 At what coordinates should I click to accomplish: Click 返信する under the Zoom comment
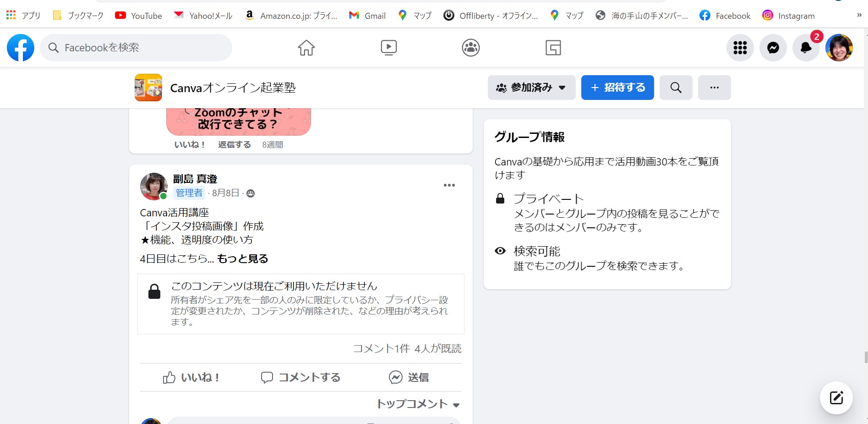coord(235,145)
